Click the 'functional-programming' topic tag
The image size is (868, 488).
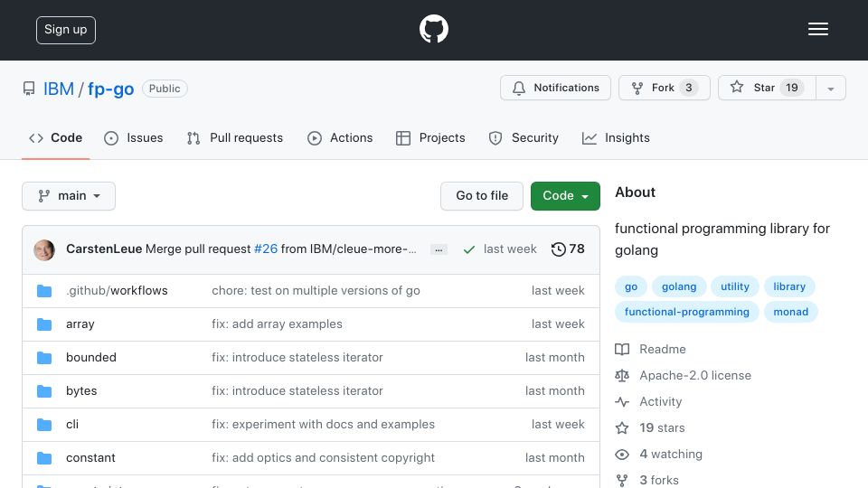coord(687,312)
